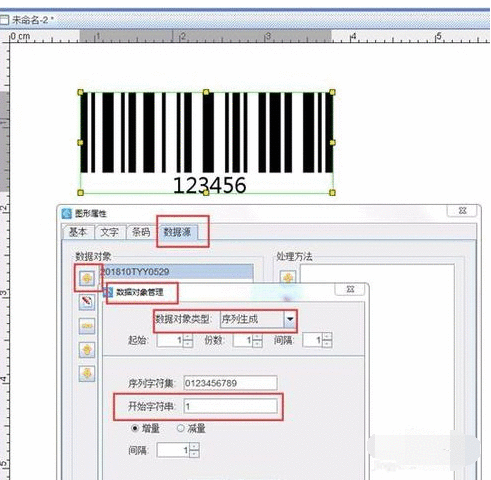Image resolution: width=491 pixels, height=480 pixels.
Task: Switch to the 条码 tab
Action: pyautogui.click(x=141, y=232)
